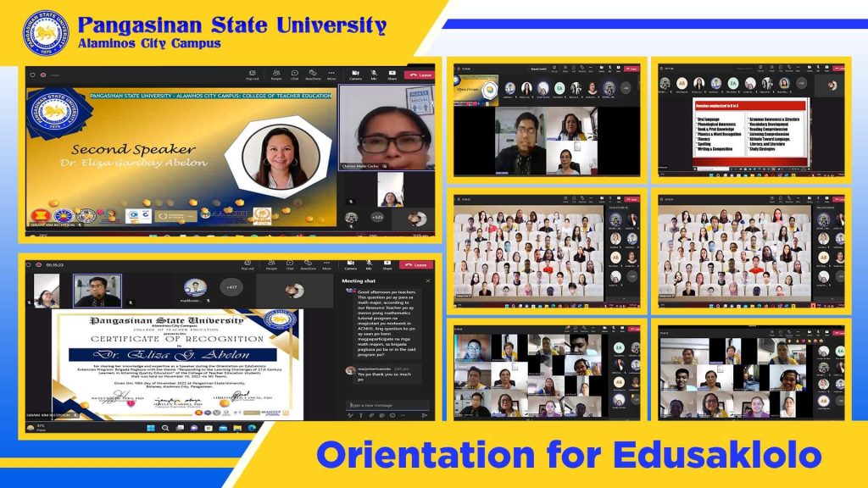Open taskbar Search in the certificate window
Viewport: 868px width, 488px height.
165,428
